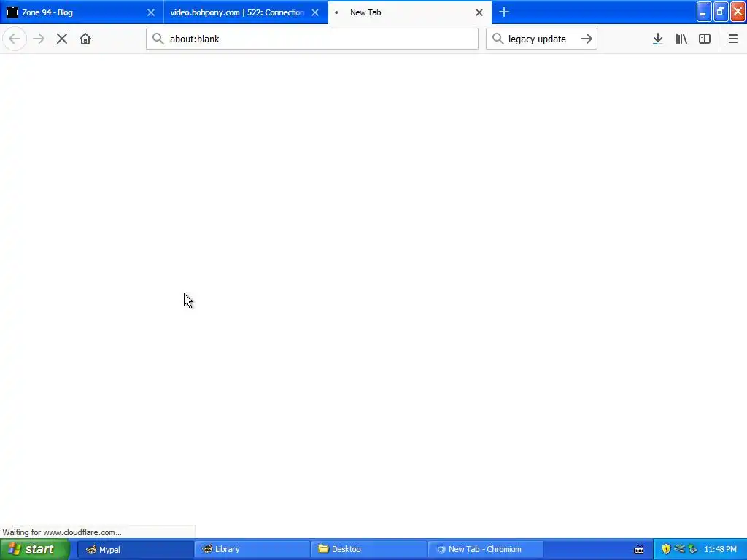Open the hamburger application menu
Image resolution: width=747 pixels, height=560 pixels.
733,39
